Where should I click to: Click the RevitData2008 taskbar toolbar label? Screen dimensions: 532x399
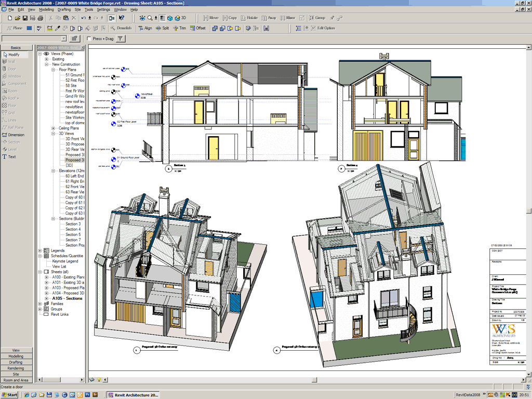(468, 395)
